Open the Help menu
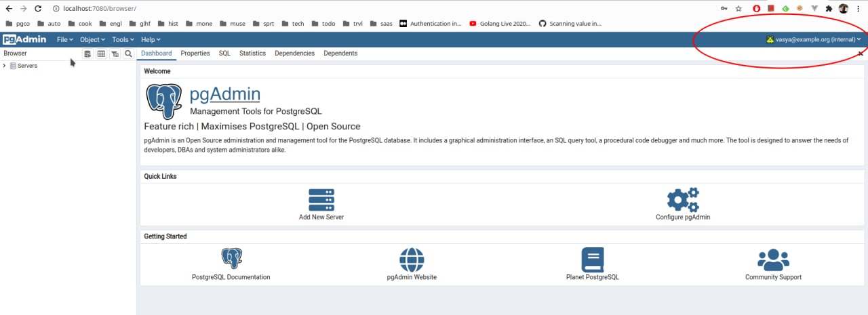 coord(150,40)
